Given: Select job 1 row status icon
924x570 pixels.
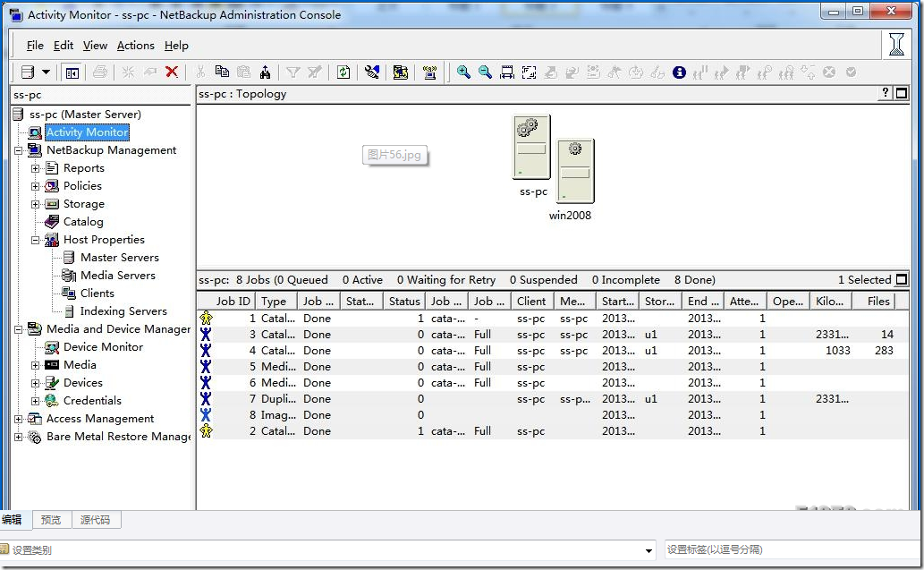Looking at the screenshot, I should tap(206, 319).
